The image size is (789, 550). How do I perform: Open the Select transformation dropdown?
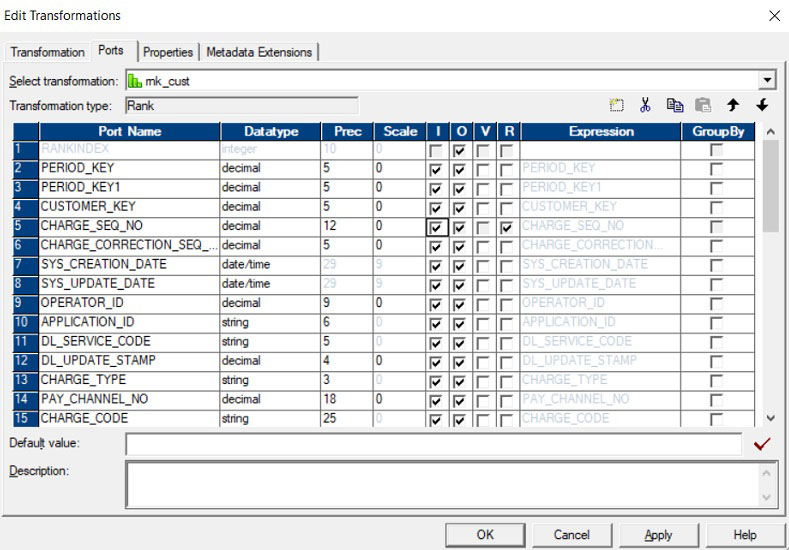[766, 81]
